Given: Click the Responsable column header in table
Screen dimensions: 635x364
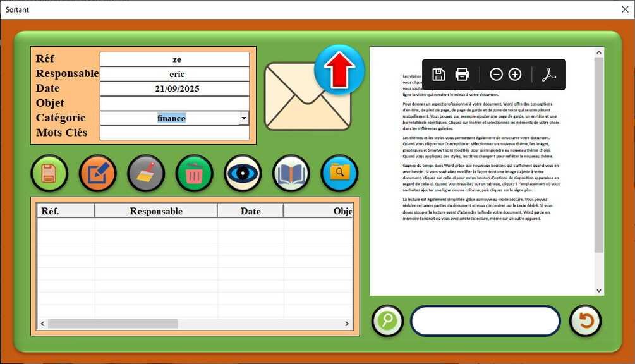Looking at the screenshot, I should [156, 211].
